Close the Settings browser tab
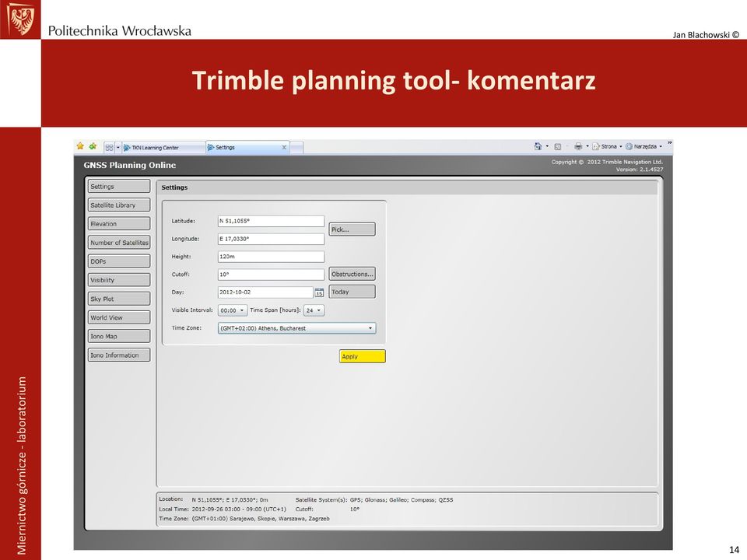This screenshot has width=747, height=560. pyautogui.click(x=284, y=148)
